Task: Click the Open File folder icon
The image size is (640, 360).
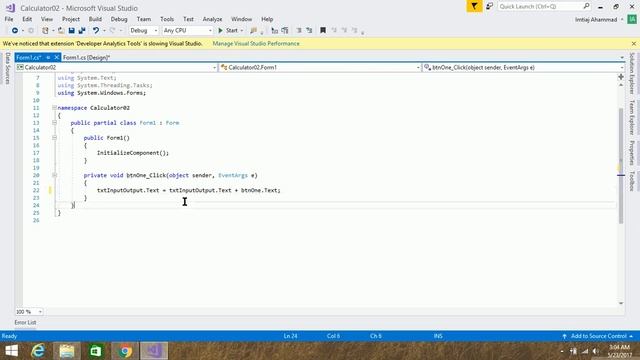Action: pos(61,31)
